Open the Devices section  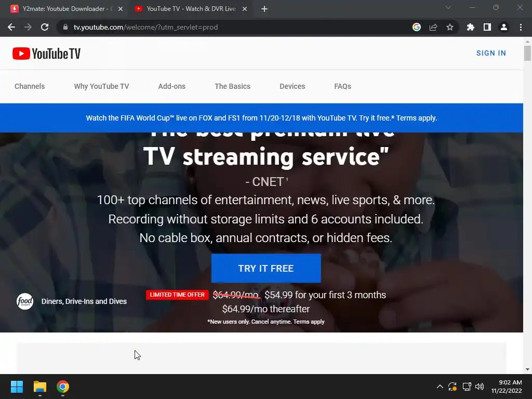tap(292, 86)
